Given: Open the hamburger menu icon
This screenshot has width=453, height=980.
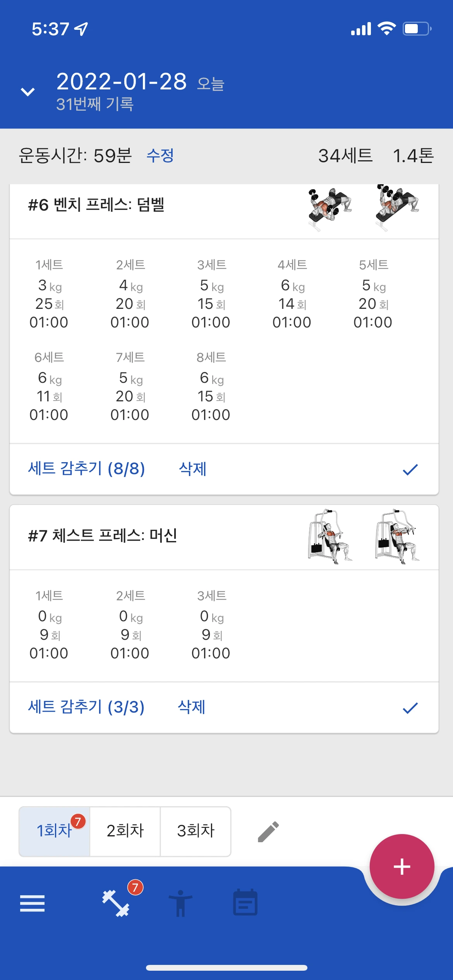Looking at the screenshot, I should point(32,903).
